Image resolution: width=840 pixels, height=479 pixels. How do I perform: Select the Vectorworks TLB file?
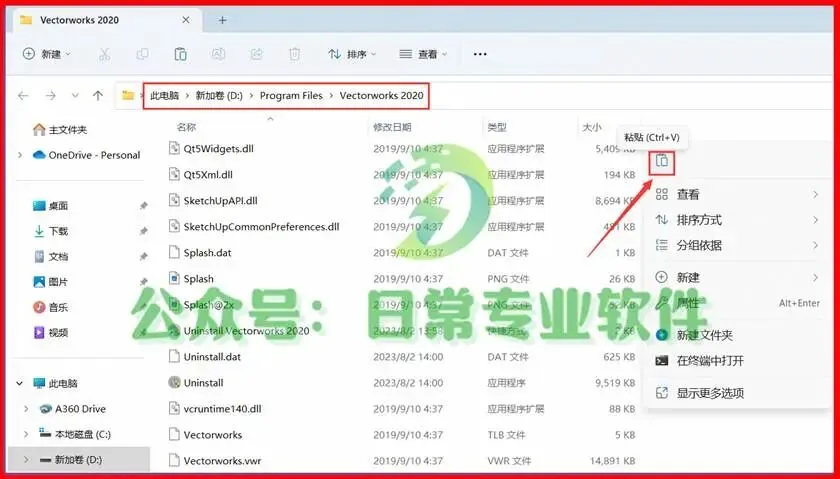pos(205,435)
